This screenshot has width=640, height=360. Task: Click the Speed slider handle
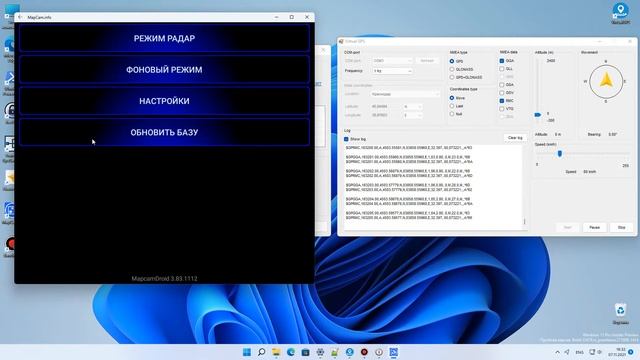pos(560,153)
